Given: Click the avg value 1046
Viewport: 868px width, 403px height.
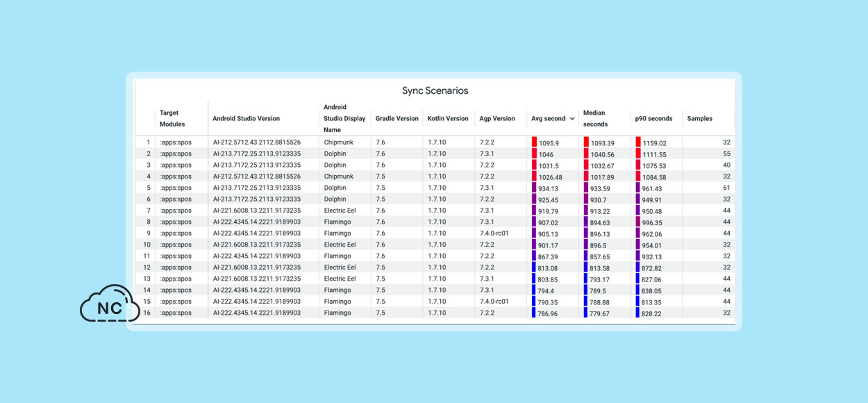Looking at the screenshot, I should 546,154.
